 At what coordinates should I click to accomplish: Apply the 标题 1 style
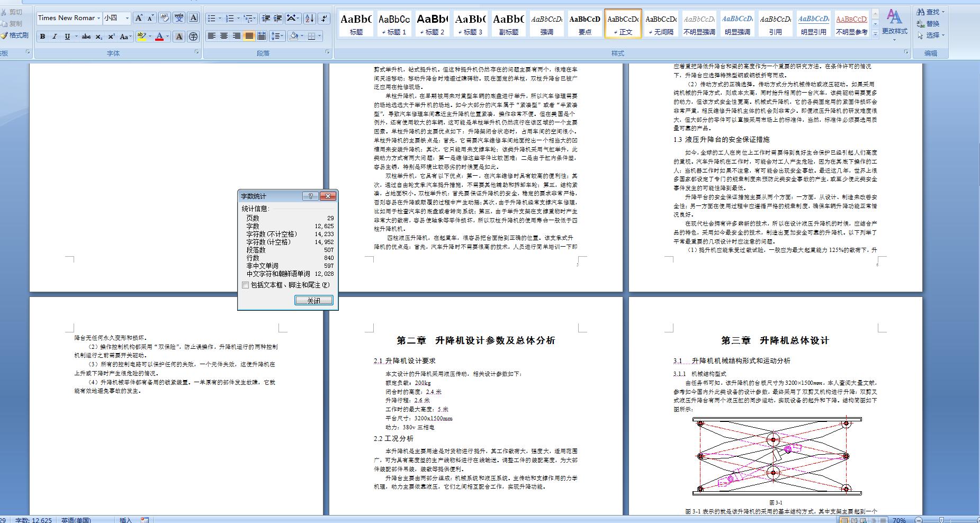[394, 24]
